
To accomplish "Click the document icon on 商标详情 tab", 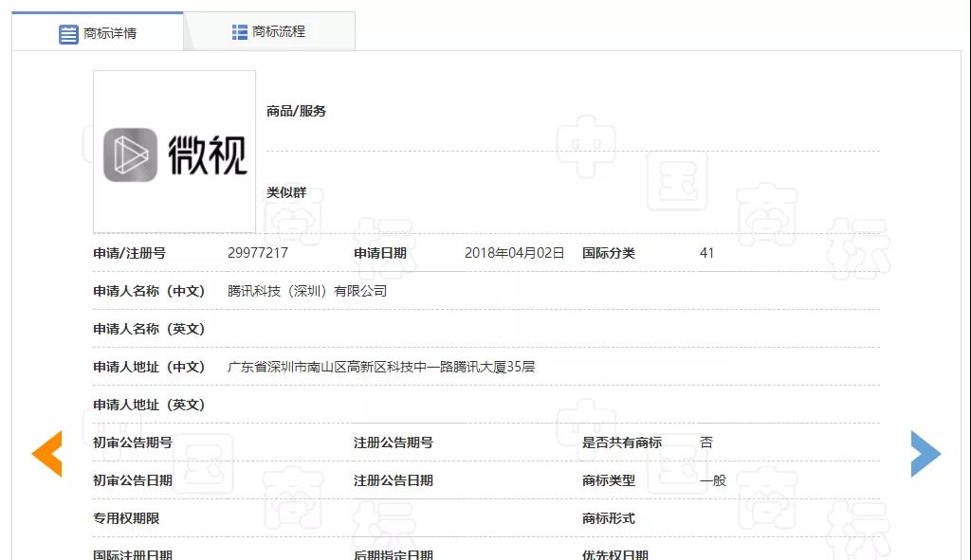I will click(68, 33).
